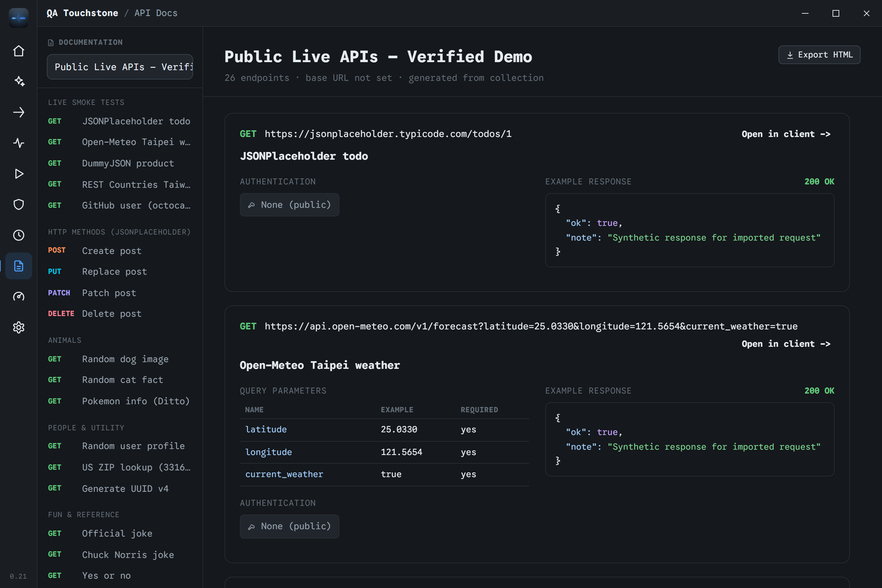Select Generate UUID v4 endpoint
This screenshot has height=588, width=882.
120,488
